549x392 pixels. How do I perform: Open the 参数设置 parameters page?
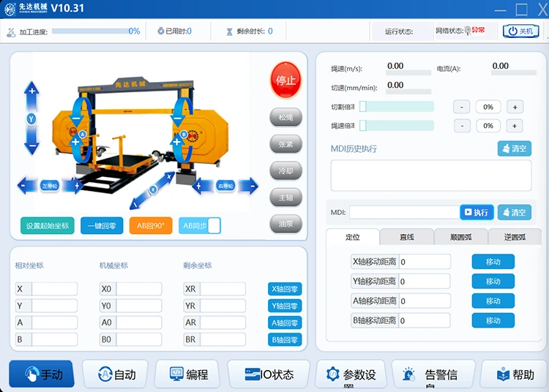(351, 374)
